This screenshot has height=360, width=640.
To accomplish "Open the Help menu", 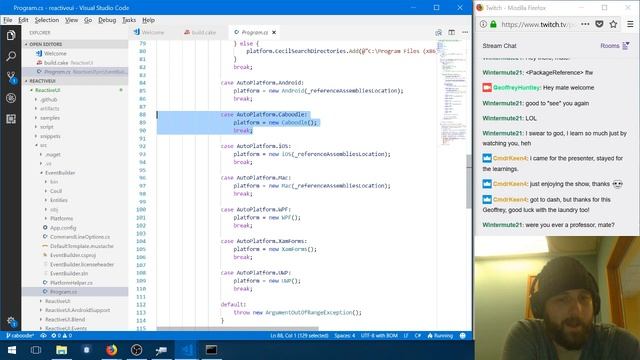I will 149,20.
